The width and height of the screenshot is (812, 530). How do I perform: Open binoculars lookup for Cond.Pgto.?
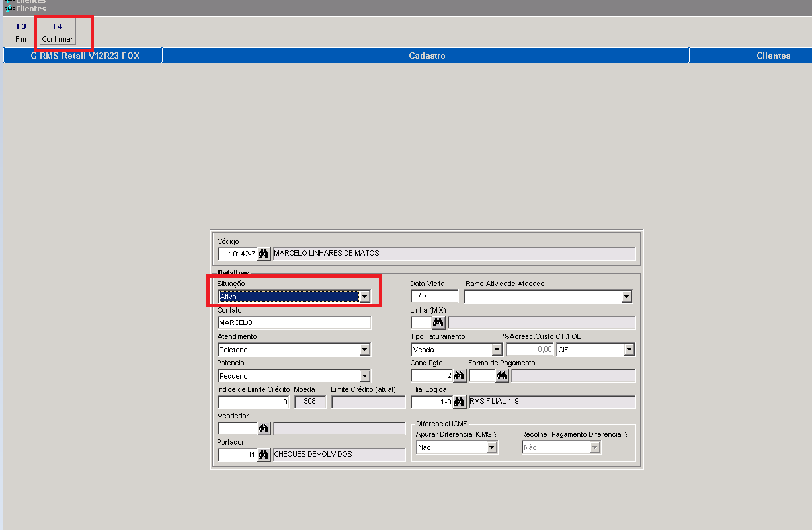460,375
